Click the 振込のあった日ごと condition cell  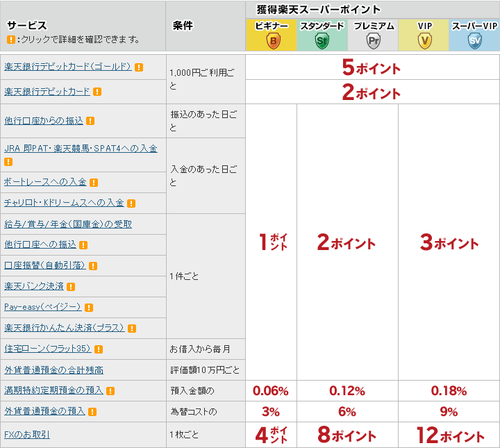point(206,121)
